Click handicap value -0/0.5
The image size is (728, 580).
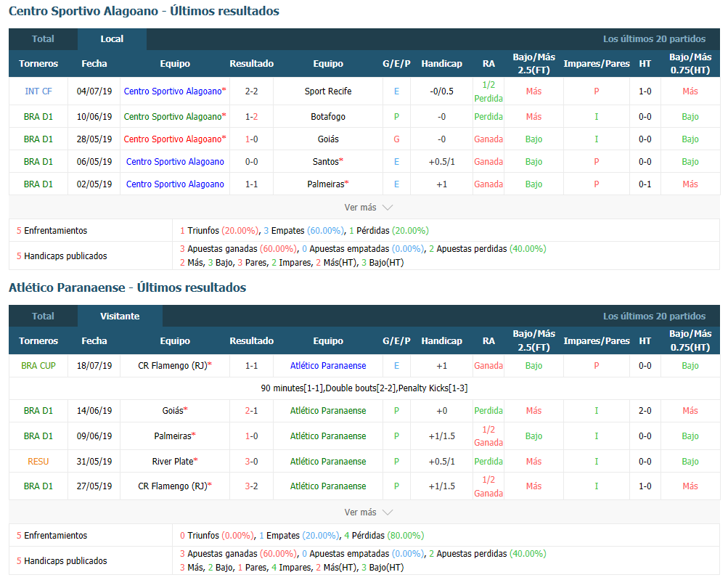coord(441,91)
